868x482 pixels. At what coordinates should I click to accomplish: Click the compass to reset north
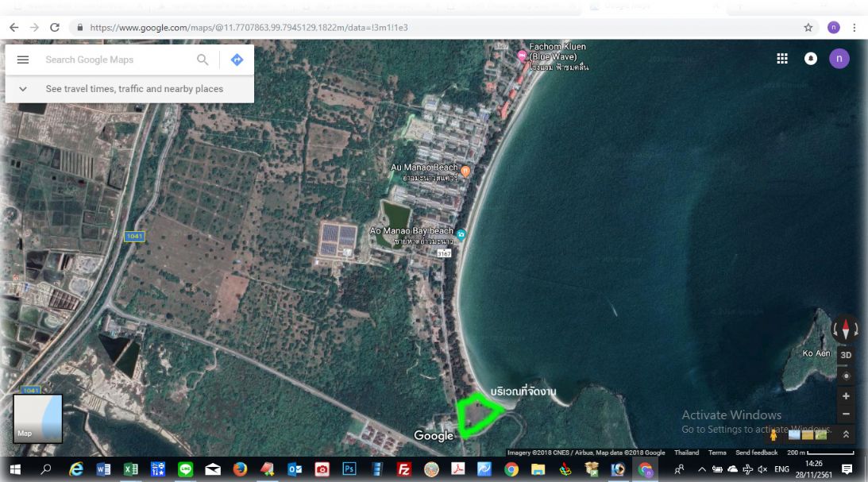[x=845, y=329]
